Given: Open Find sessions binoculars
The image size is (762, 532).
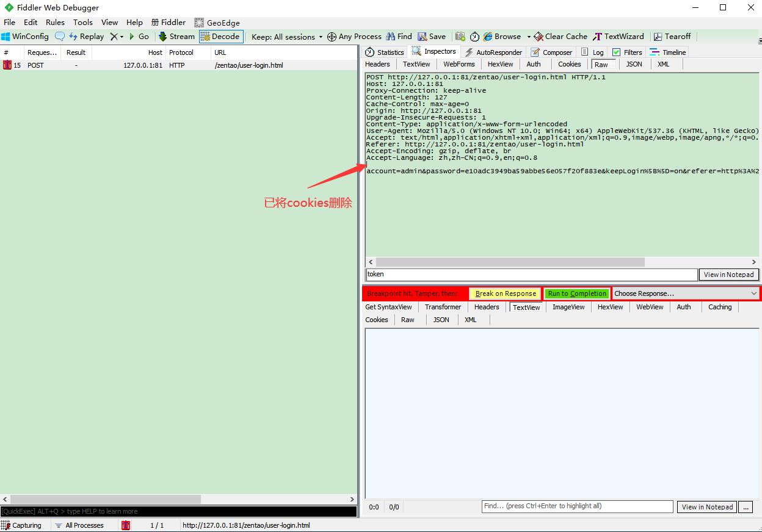Looking at the screenshot, I should [x=399, y=37].
